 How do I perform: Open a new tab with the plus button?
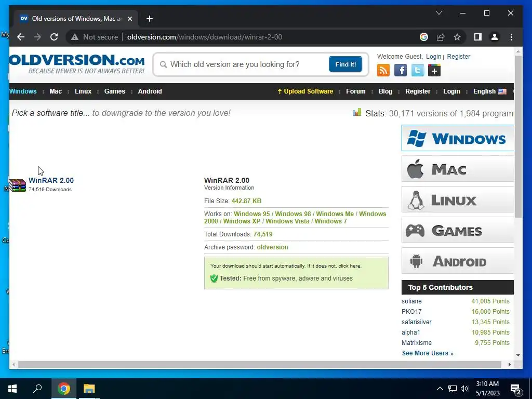point(150,19)
